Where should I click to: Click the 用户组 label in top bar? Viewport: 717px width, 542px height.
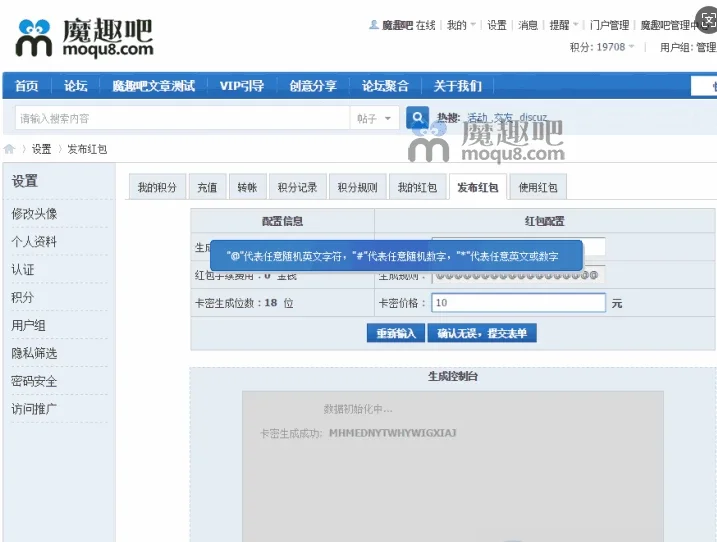click(x=676, y=47)
